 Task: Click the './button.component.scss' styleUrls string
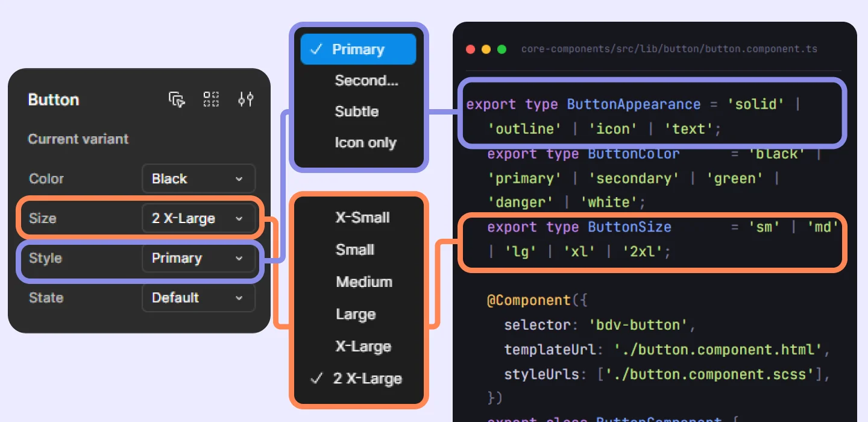709,374
